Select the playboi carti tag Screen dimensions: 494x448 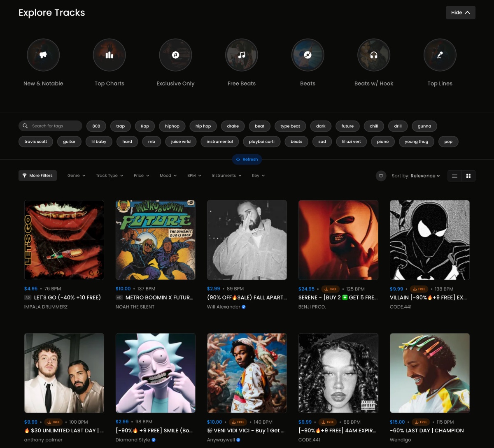tap(262, 142)
